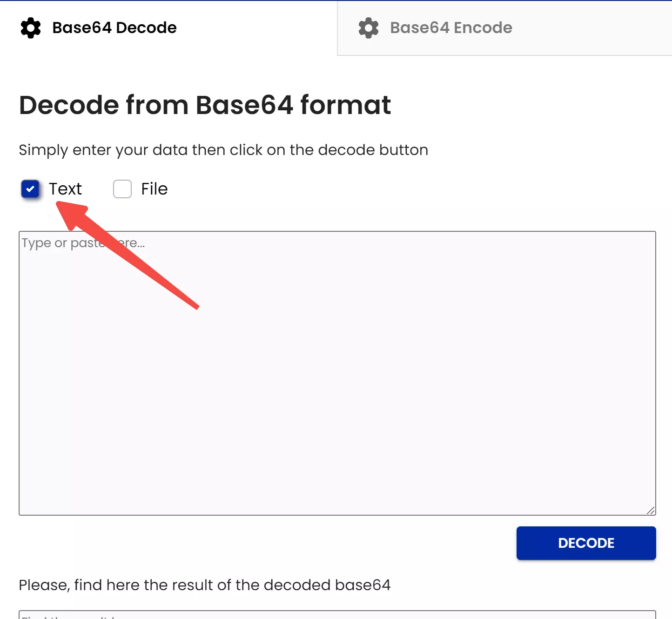
Task: Click the Text label next to checkbox
Action: tap(66, 189)
